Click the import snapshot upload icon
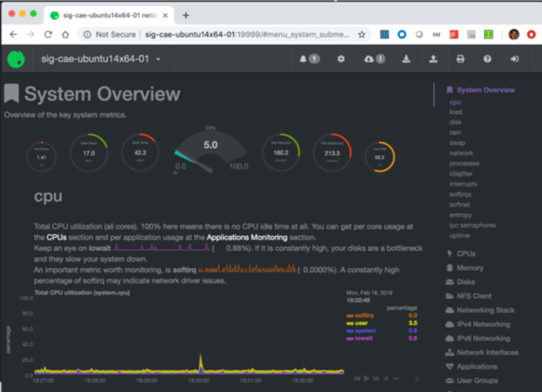Screen dimensions: 542x392 (433, 59)
